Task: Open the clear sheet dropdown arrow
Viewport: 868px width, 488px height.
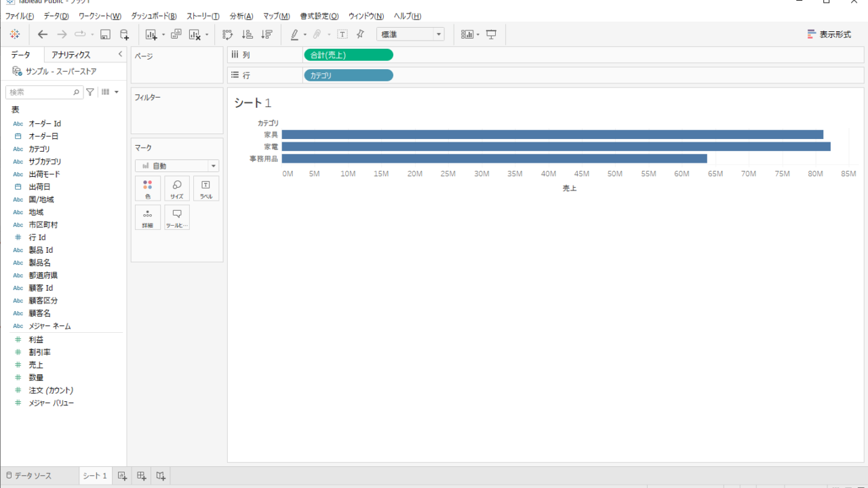Action: click(x=207, y=35)
